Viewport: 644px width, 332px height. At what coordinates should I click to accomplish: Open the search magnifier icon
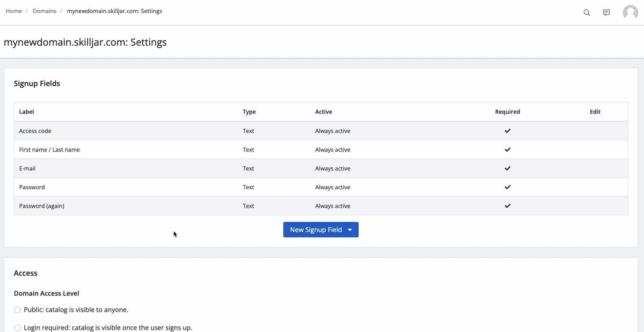click(587, 13)
